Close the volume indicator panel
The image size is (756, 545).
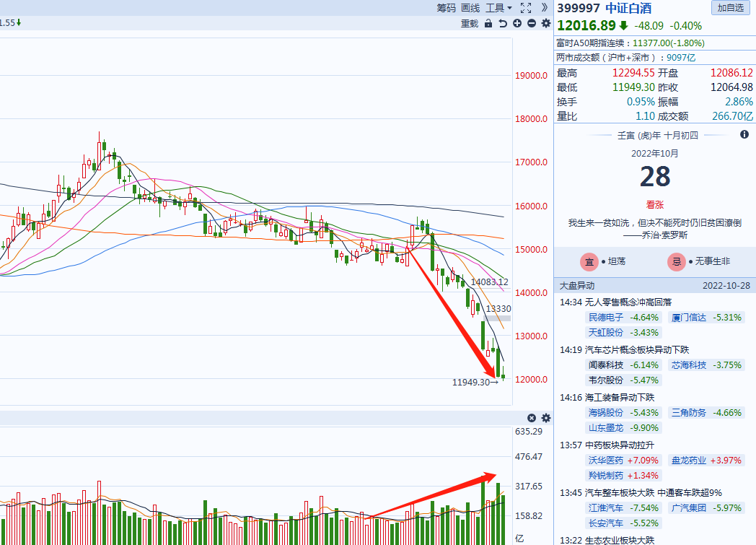pyautogui.click(x=532, y=418)
